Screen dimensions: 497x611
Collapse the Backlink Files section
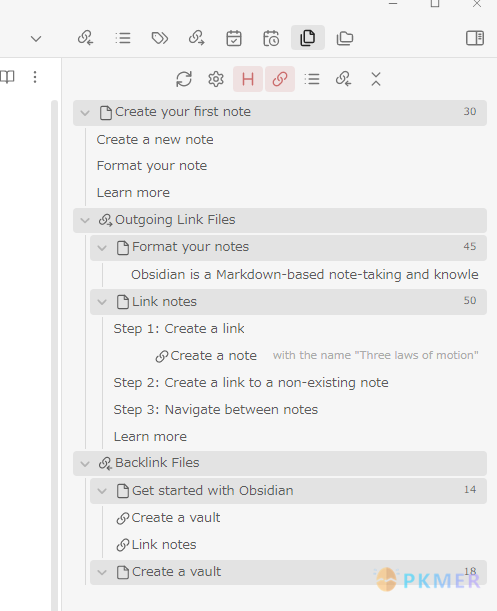pyautogui.click(x=85, y=464)
